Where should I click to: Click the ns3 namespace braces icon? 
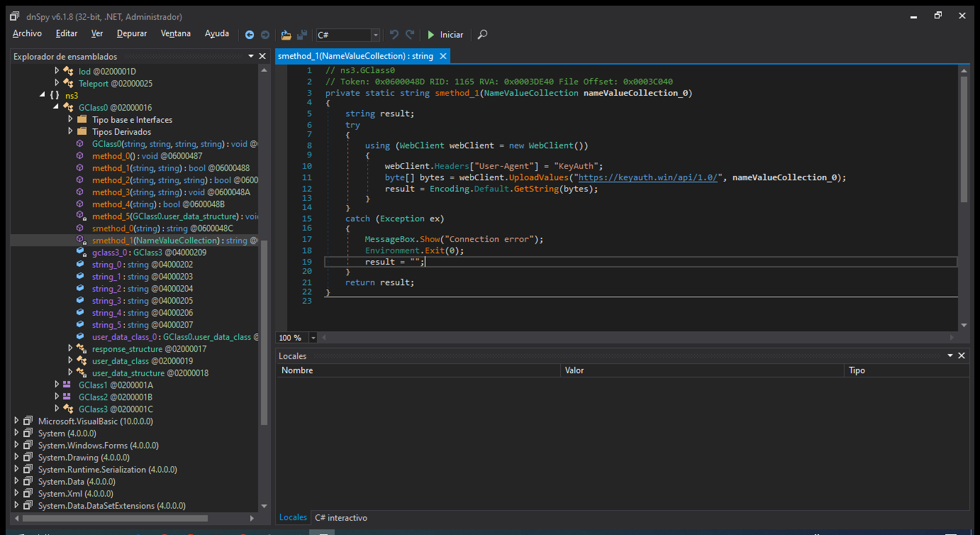click(54, 95)
